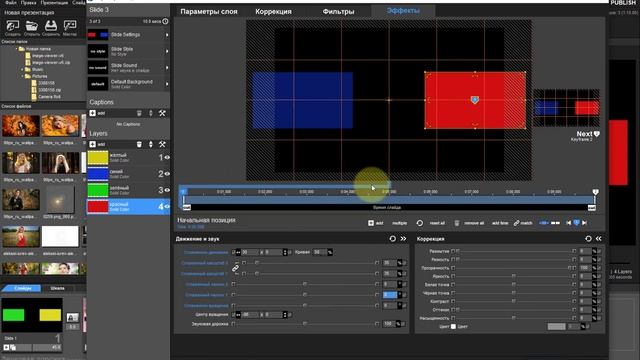
Task: Expand the Default Background arrow
Action: click(167, 84)
